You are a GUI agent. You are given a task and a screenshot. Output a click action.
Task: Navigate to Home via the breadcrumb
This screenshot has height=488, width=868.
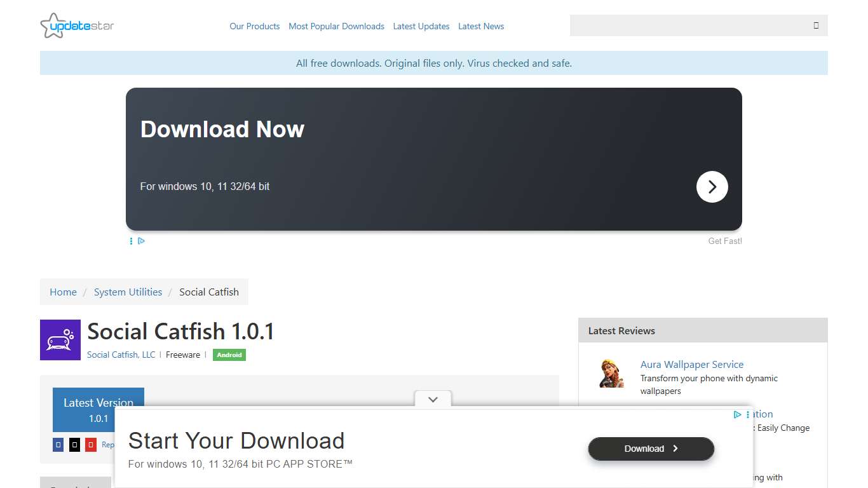pyautogui.click(x=63, y=292)
